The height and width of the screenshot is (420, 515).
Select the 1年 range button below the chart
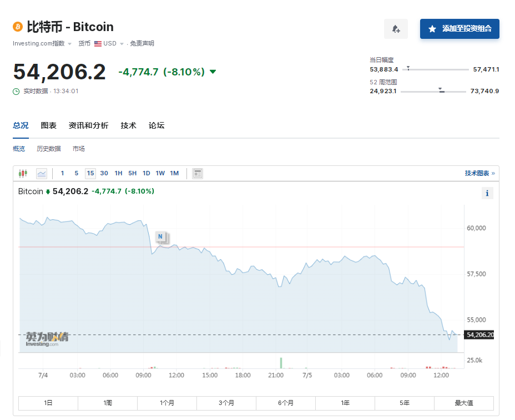(x=345, y=403)
